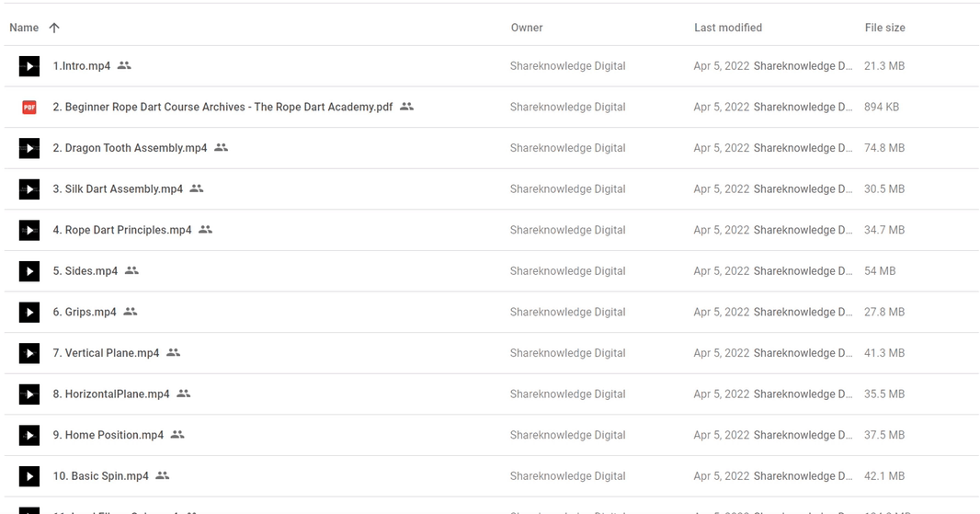980x514 pixels.
Task: Click the Owner column header
Action: click(x=527, y=28)
